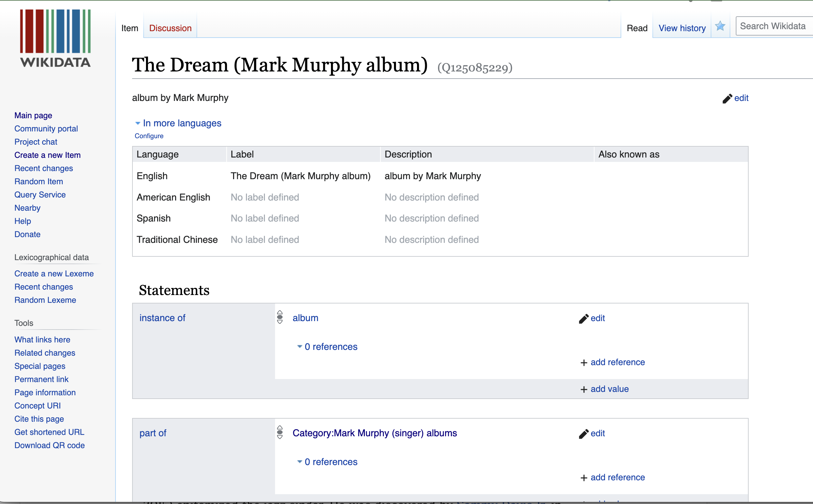Click American English language row
The image size is (813, 504).
(x=440, y=197)
